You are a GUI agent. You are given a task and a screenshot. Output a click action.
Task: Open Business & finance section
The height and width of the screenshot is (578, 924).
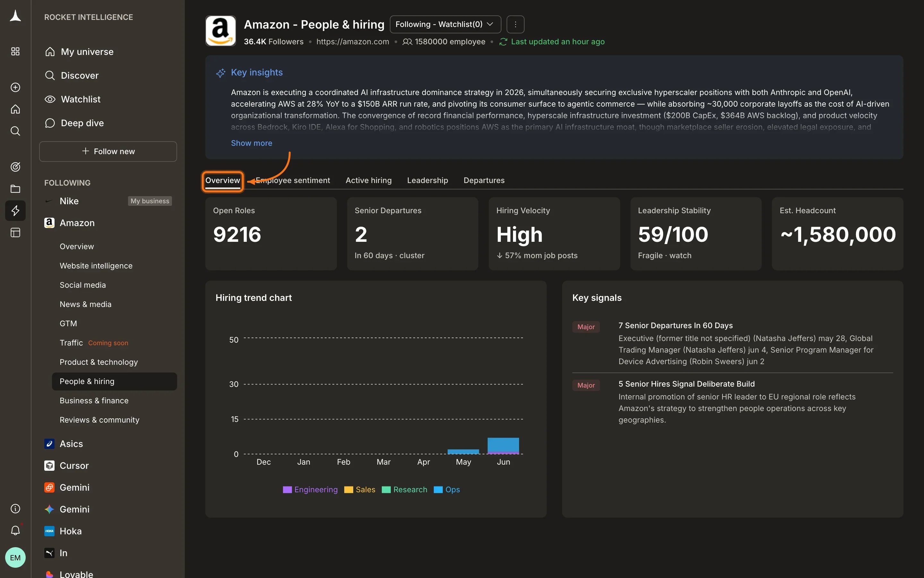pyautogui.click(x=94, y=401)
